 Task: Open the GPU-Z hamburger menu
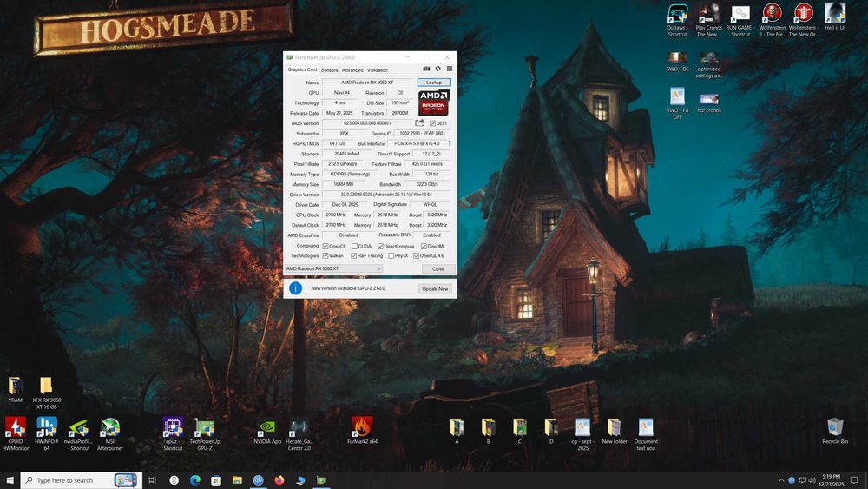point(450,69)
